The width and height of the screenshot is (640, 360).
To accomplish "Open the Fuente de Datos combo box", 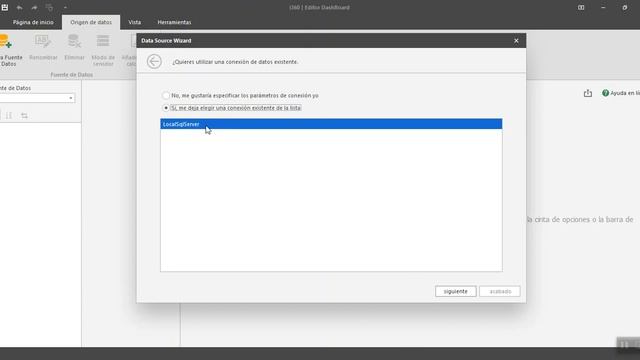I will [x=37, y=98].
